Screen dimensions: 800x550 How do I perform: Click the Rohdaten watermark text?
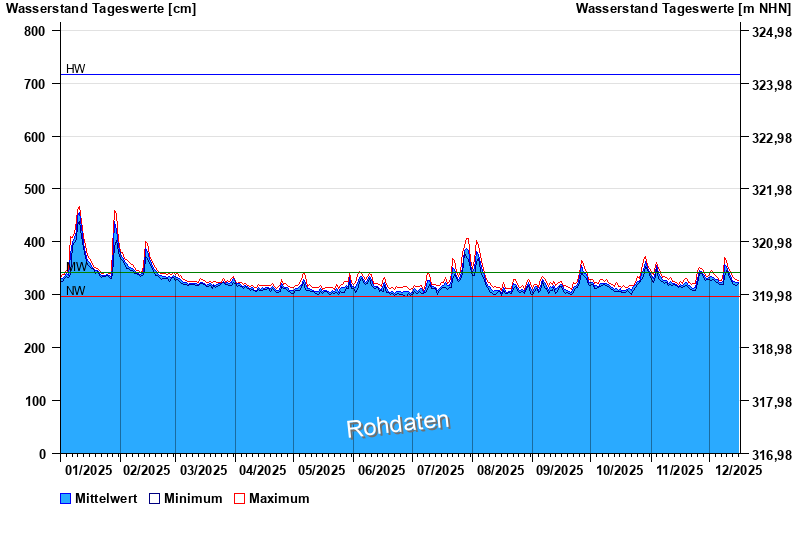[398, 425]
